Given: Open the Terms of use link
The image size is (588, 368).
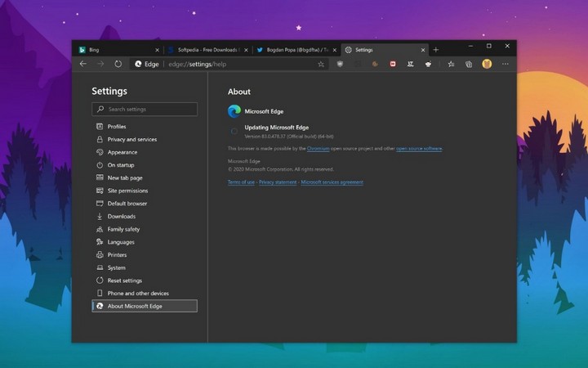Looking at the screenshot, I should click(x=241, y=182).
